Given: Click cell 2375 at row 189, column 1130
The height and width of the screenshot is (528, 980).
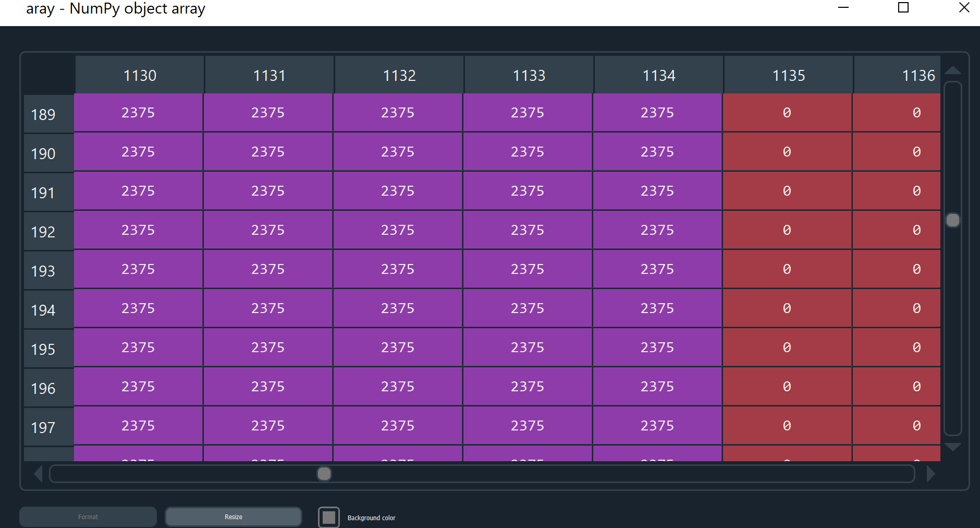Looking at the screenshot, I should 138,113.
